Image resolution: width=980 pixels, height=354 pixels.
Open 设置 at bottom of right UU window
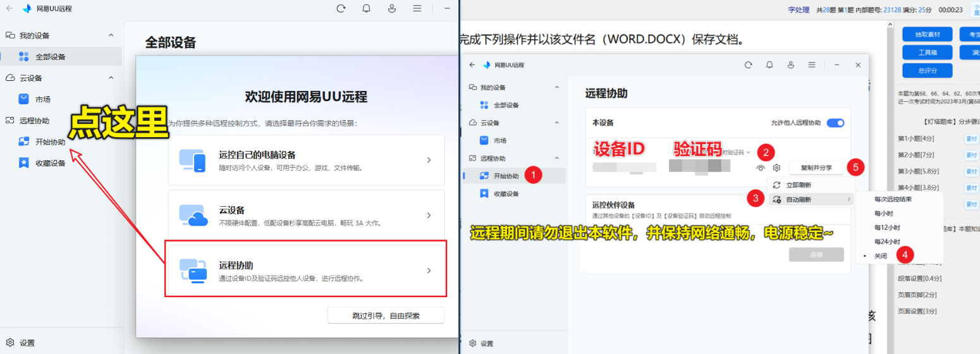pyautogui.click(x=481, y=344)
